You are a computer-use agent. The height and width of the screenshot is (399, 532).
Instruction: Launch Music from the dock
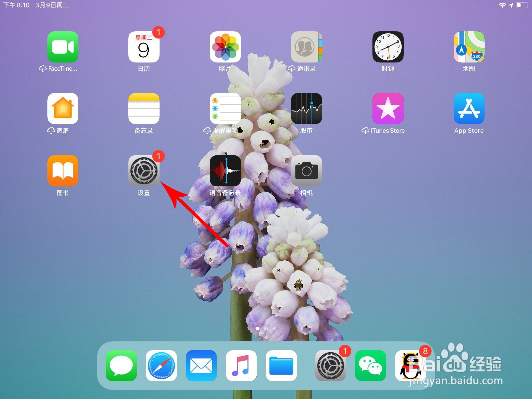241,366
